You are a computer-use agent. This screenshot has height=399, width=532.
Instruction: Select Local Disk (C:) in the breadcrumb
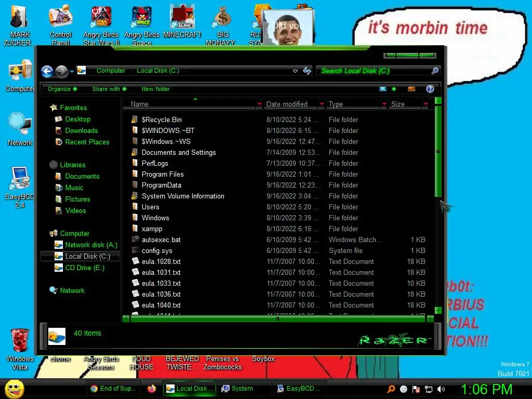point(158,71)
